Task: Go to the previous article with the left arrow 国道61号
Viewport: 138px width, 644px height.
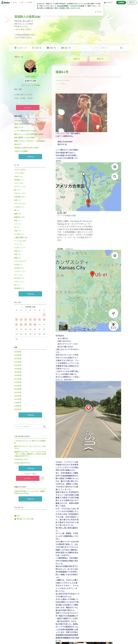Action: pos(77,59)
